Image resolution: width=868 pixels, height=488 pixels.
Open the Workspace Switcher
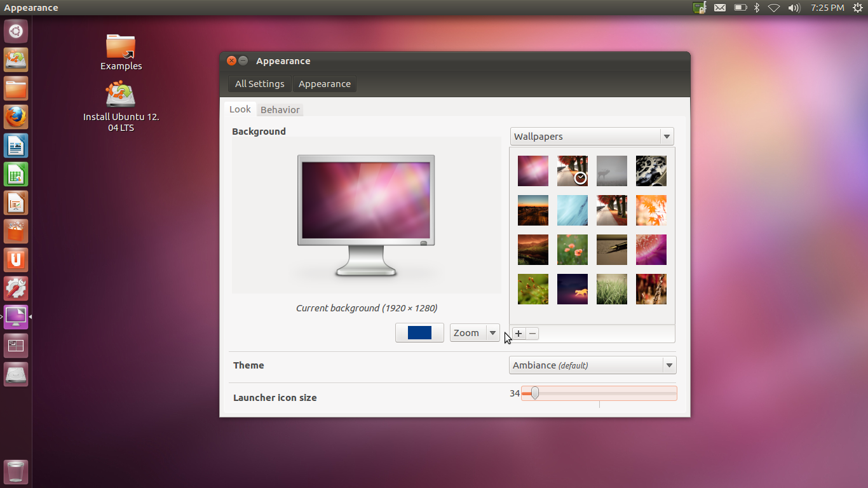[x=16, y=346]
